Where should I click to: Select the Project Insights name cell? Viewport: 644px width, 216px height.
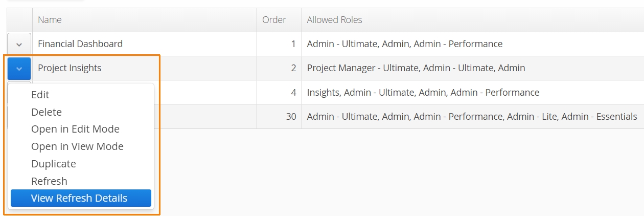(x=144, y=68)
